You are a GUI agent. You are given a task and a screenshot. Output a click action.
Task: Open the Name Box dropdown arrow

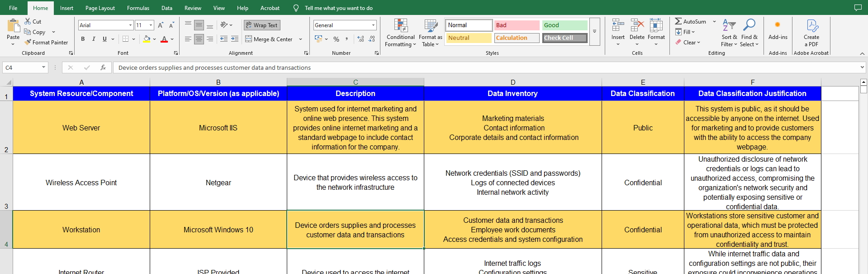pos(43,67)
